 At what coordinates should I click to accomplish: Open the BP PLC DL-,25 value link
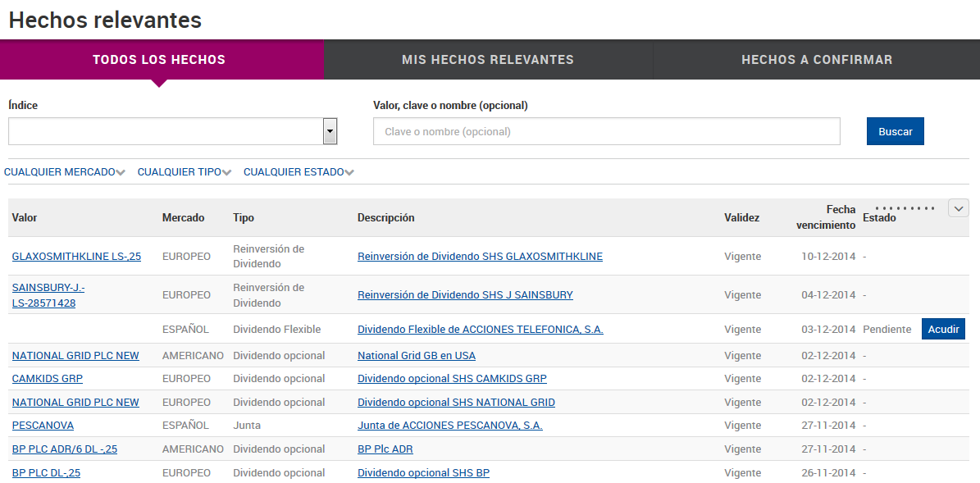point(46,473)
